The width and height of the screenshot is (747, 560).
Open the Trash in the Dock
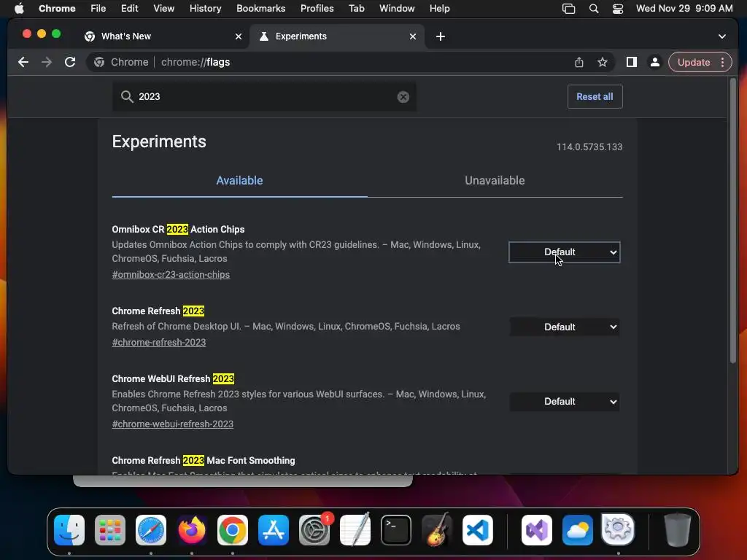click(x=677, y=529)
